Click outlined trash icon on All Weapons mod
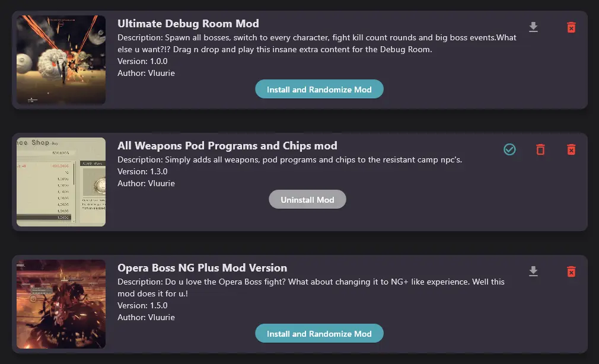599x364 pixels. click(x=540, y=149)
